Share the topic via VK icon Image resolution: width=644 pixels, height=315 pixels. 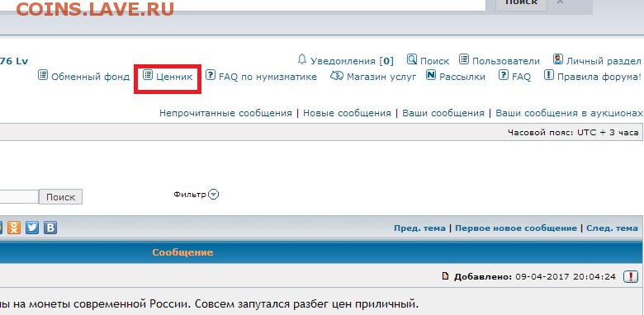pos(50,228)
